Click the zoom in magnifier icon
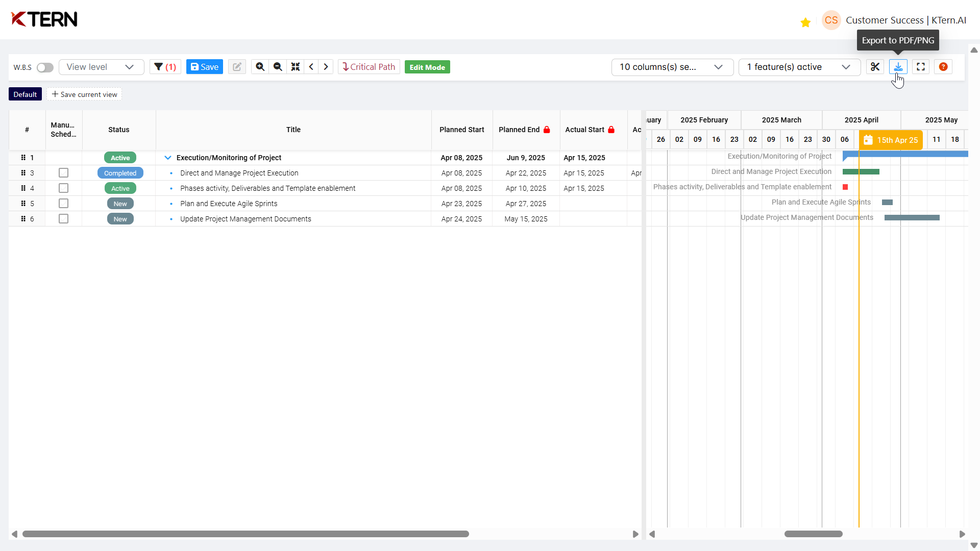The width and height of the screenshot is (980, 551). click(260, 67)
